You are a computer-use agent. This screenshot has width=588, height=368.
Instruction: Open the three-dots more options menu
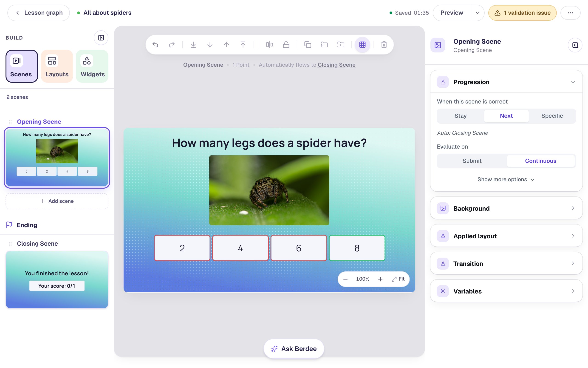click(x=570, y=13)
